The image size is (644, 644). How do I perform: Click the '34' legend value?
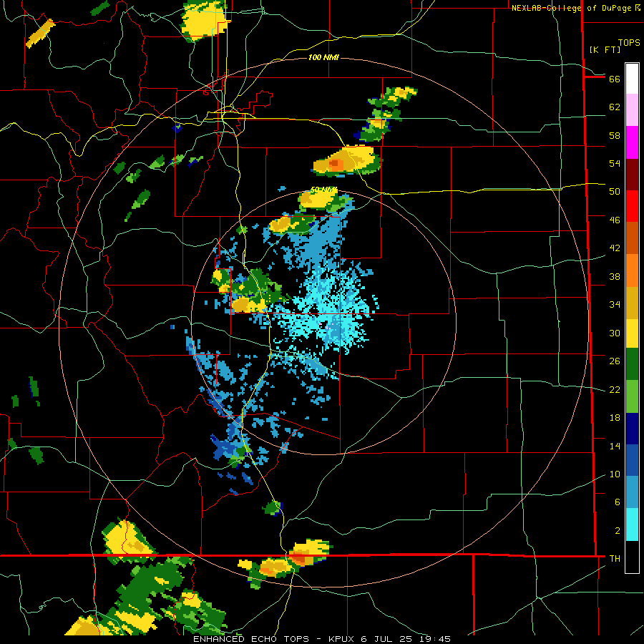[615, 305]
